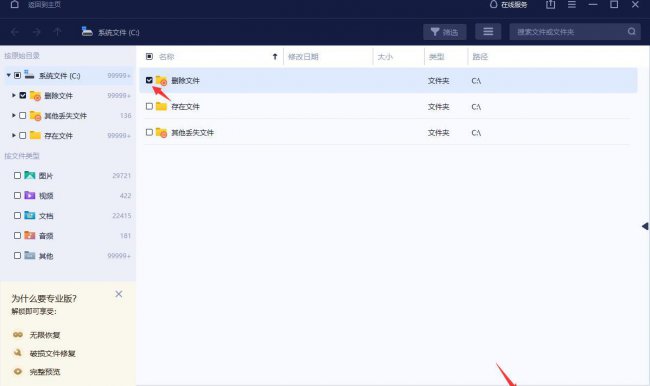
Task: Select the 删除文件 row name in the file list
Action: [185, 81]
